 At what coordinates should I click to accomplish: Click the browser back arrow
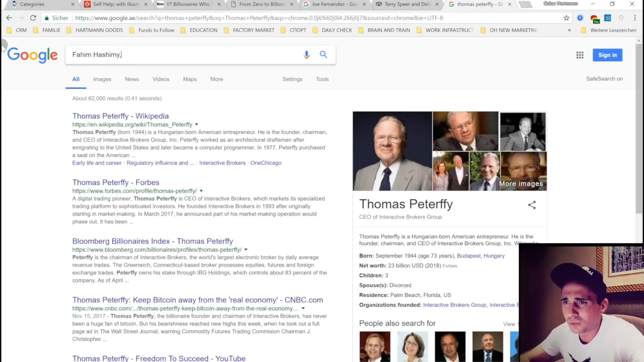tap(9, 18)
